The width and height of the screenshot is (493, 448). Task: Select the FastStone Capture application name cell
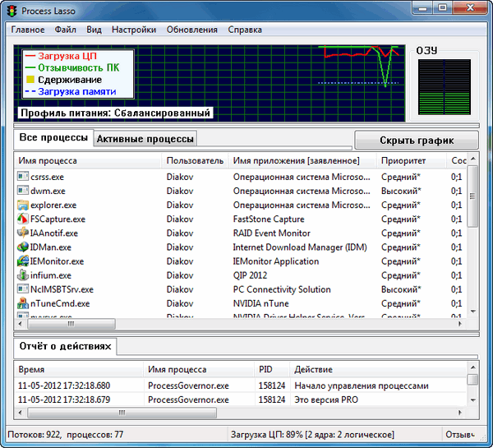click(x=269, y=219)
